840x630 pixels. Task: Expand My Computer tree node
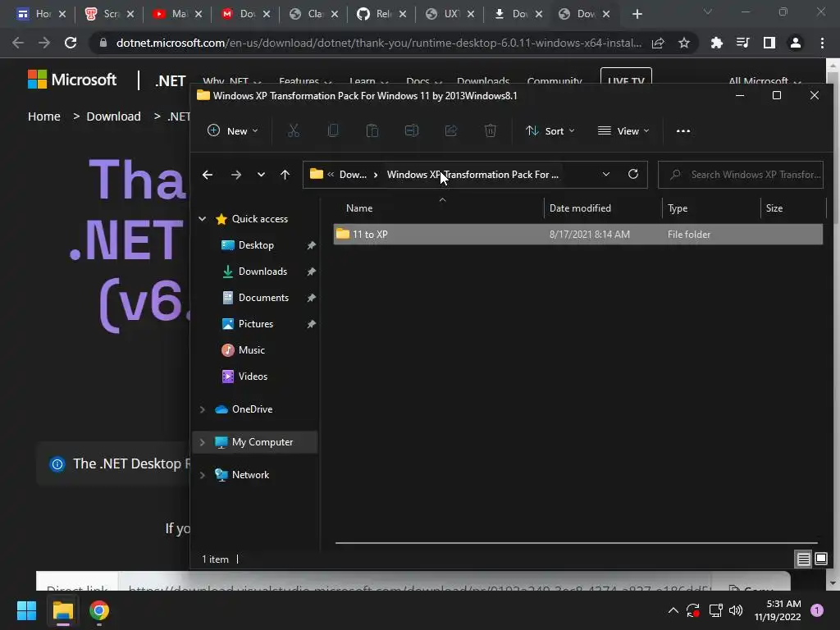(x=203, y=442)
